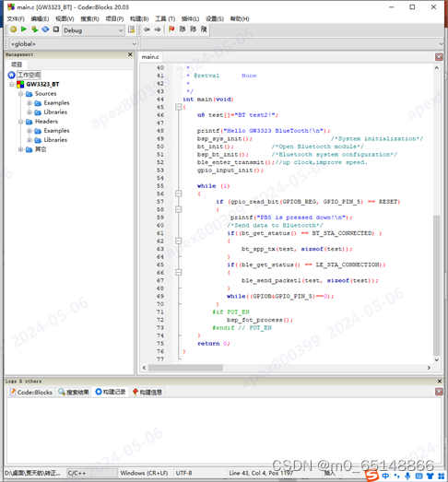
Task: Expand the Libraries folder under Sources
Action: [x=29, y=112]
